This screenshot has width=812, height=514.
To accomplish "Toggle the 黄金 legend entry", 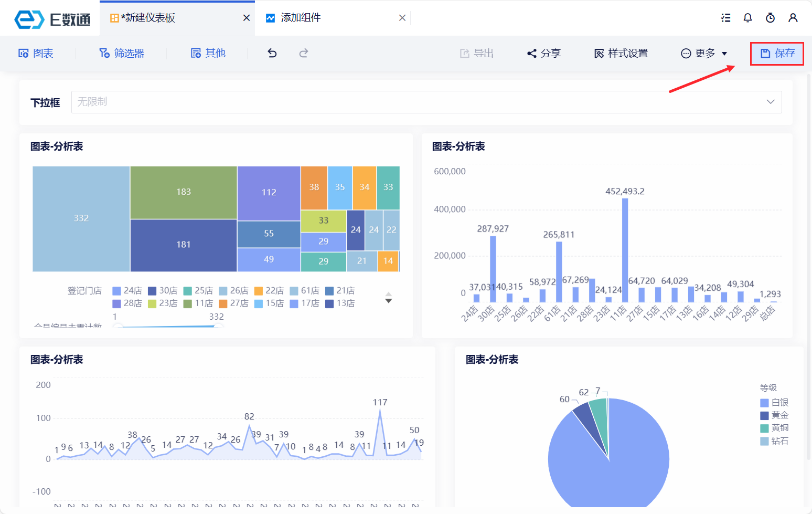I will (774, 415).
